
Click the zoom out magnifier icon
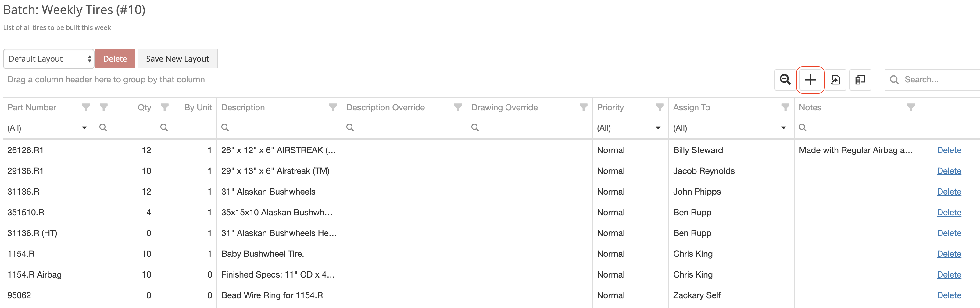(785, 80)
